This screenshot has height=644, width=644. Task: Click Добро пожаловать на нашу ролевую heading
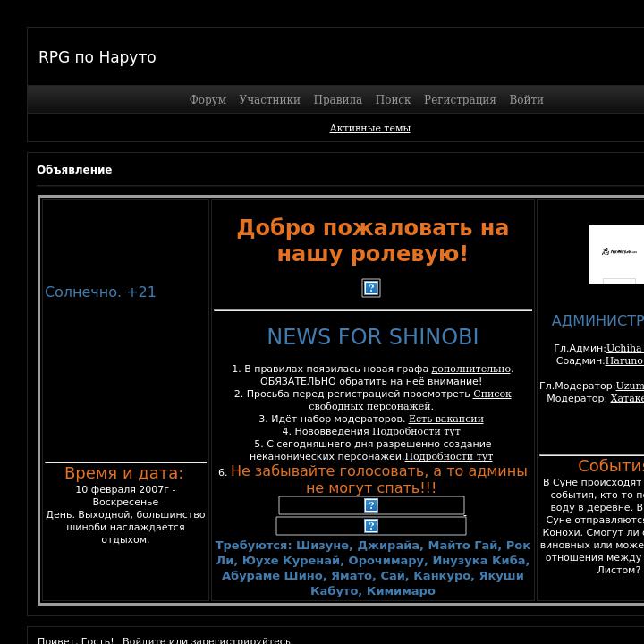click(x=373, y=241)
